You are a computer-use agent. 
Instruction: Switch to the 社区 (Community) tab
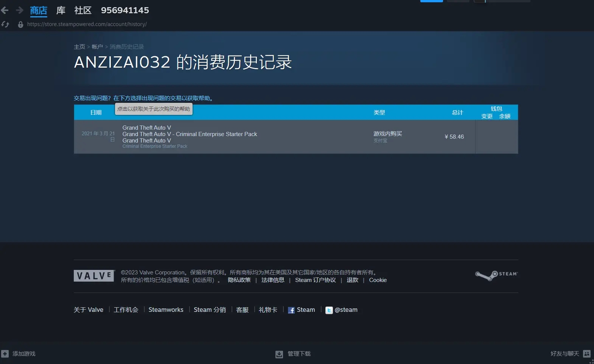(x=83, y=11)
